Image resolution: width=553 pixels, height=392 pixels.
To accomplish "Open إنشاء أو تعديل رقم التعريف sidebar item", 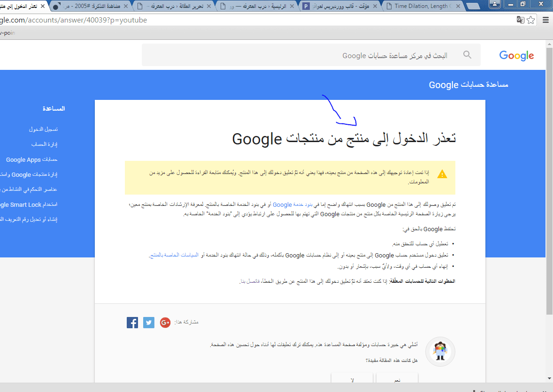I will 29,219.
